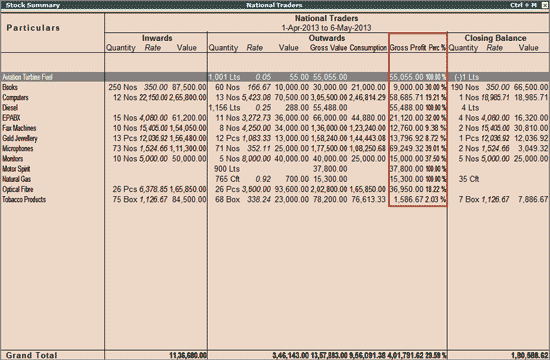Click Stock Summary title text
The height and width of the screenshot is (360, 550).
[33, 5]
